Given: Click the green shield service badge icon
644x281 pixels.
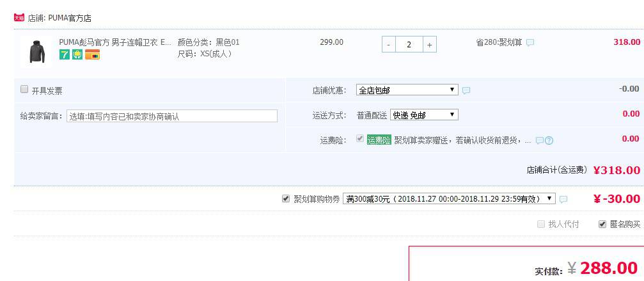Looking at the screenshot, I should tap(77, 54).
